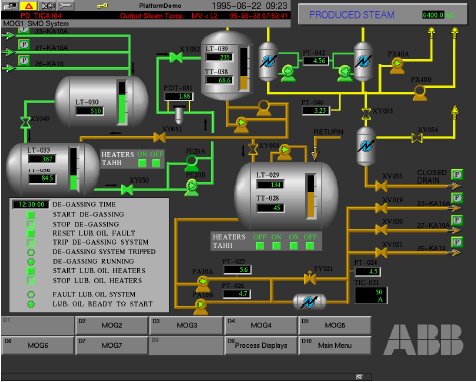Click the Produced Steam value field

pos(433,15)
